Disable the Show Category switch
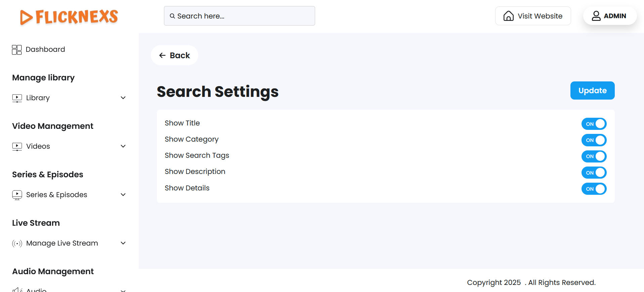Image resolution: width=644 pixels, height=292 pixels. click(594, 140)
